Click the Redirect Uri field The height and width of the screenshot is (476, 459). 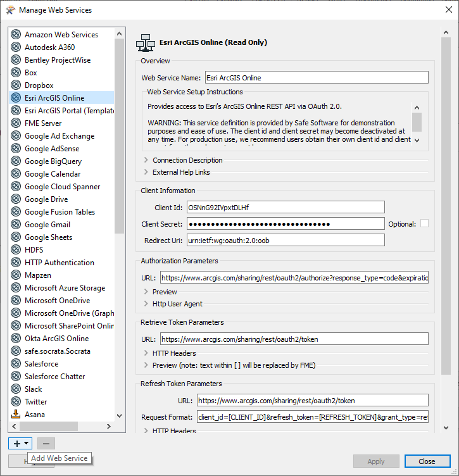tap(286, 240)
